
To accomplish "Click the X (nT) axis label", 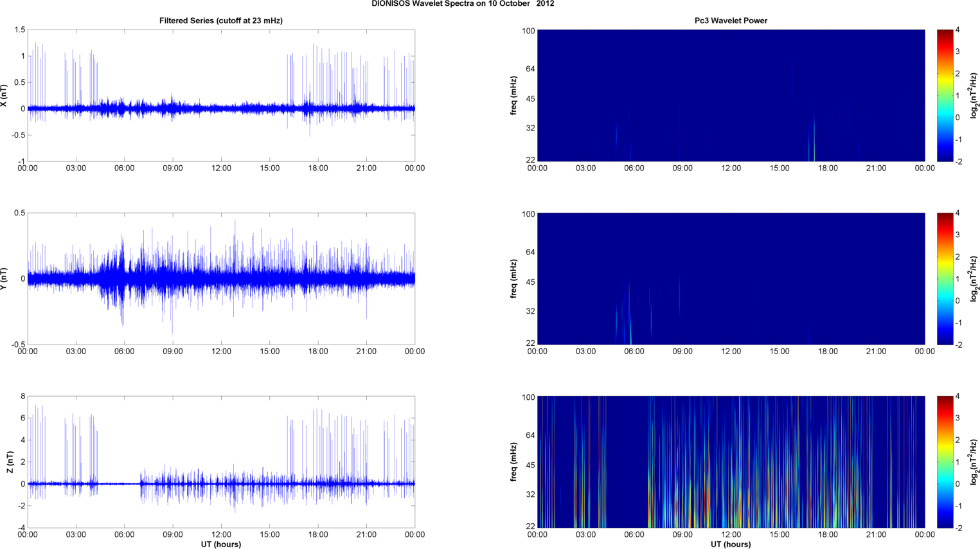I will pos(4,96).
